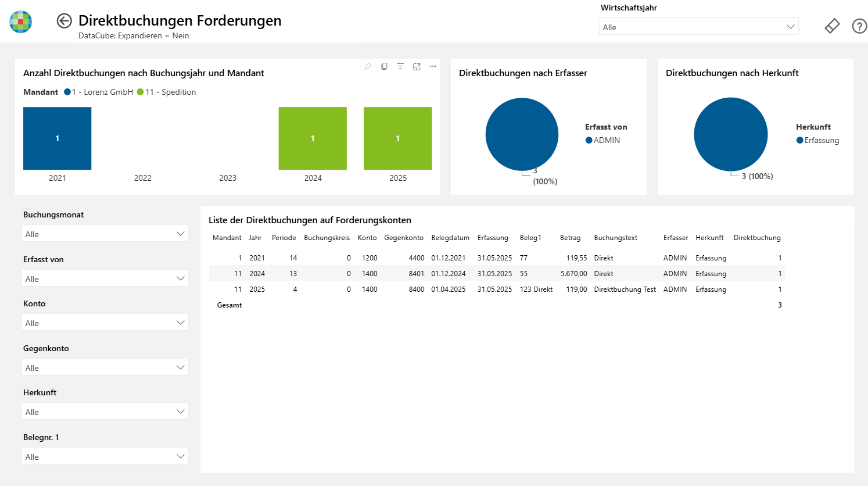Select the Erfassung legend entry in Herkunft chart
The height and width of the screenshot is (486, 868).
[x=818, y=140]
